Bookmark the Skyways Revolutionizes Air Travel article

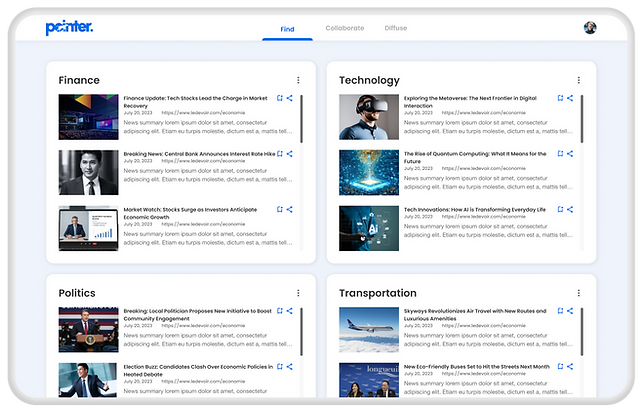tap(560, 311)
